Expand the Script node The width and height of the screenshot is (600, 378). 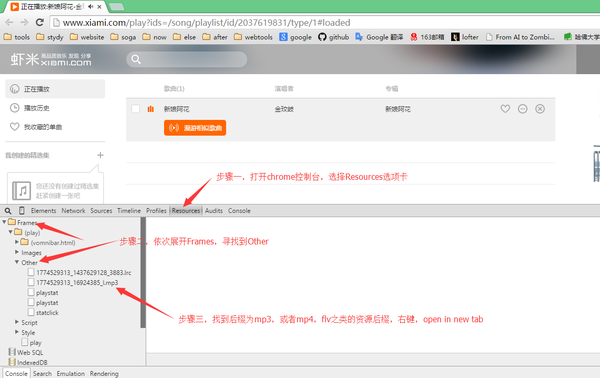17,322
